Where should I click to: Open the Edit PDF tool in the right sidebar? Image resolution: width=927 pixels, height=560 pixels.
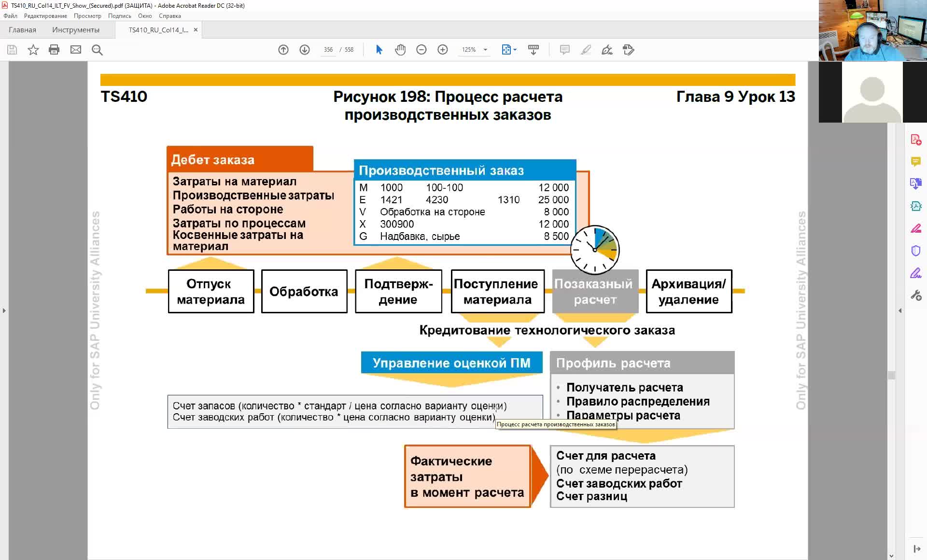[x=916, y=228]
